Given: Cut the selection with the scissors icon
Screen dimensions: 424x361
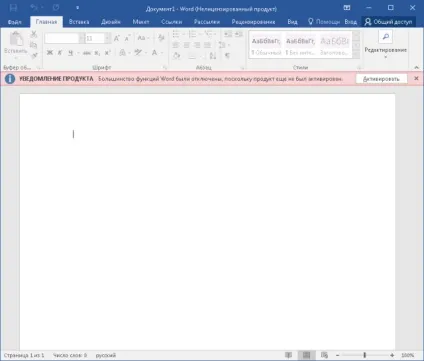Looking at the screenshot, I should 34,34.
